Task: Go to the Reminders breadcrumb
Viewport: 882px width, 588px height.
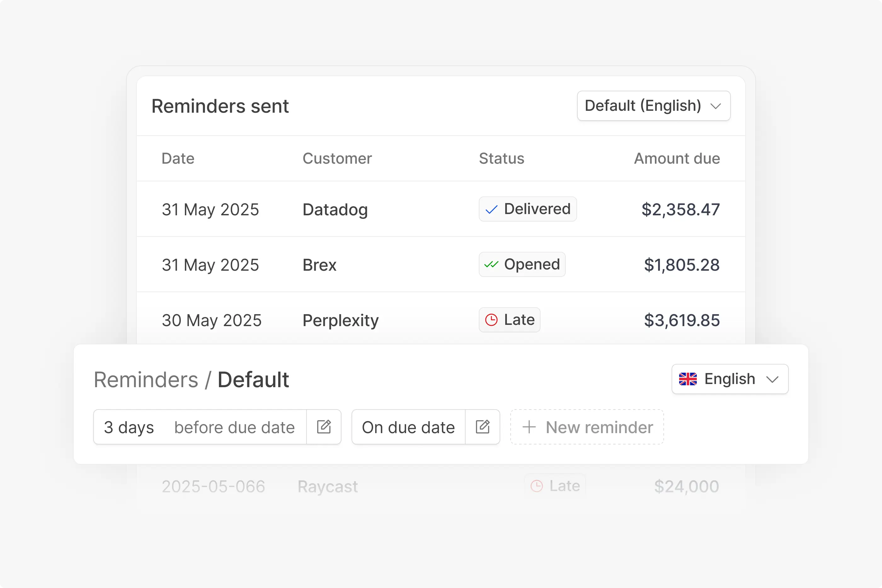Action: tap(146, 380)
